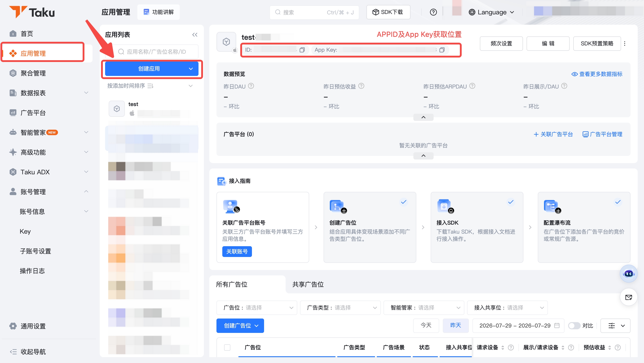
Task: Click the sort order icon beside 按添加时间排序
Action: click(150, 86)
